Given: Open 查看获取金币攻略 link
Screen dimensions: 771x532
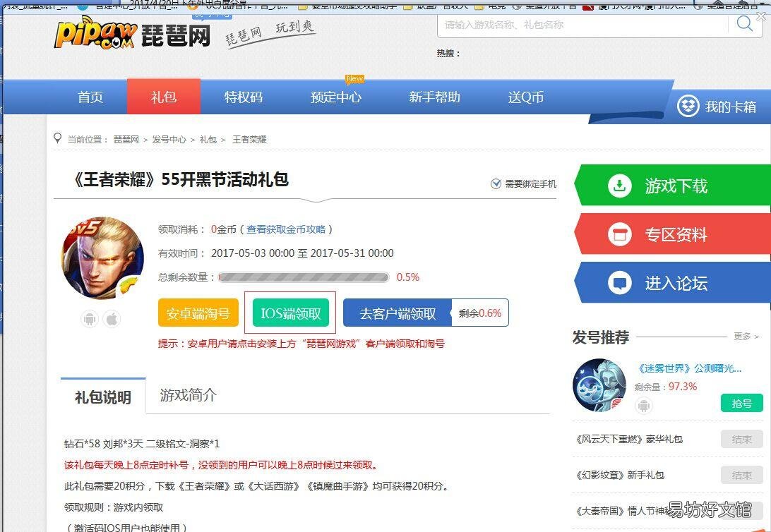Looking at the screenshot, I should (286, 229).
